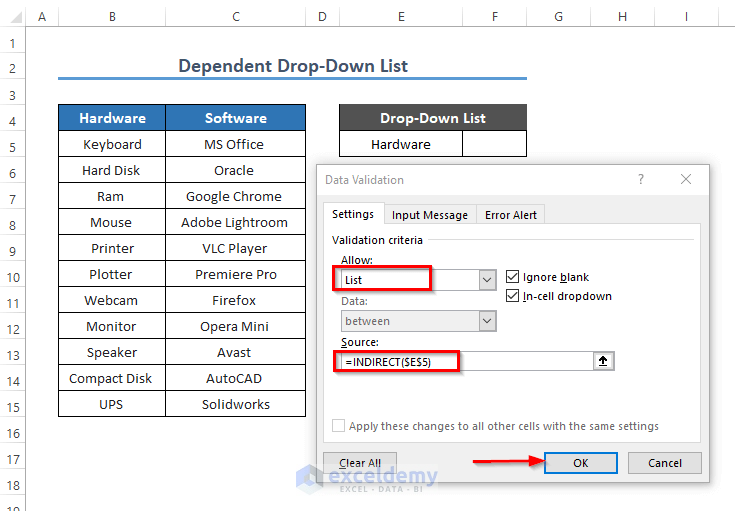
Task: Open the Data dropdown showing between
Action: [x=487, y=321]
